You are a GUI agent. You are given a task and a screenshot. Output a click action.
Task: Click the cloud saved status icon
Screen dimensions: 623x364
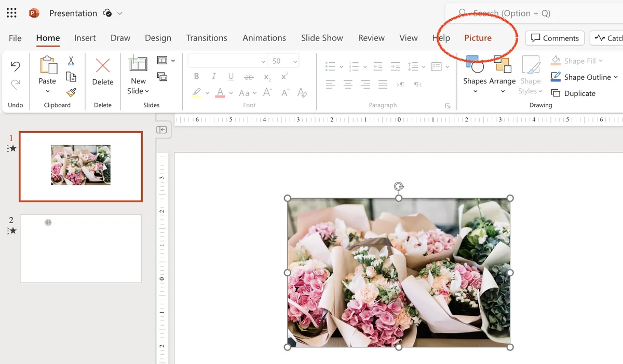(x=107, y=13)
